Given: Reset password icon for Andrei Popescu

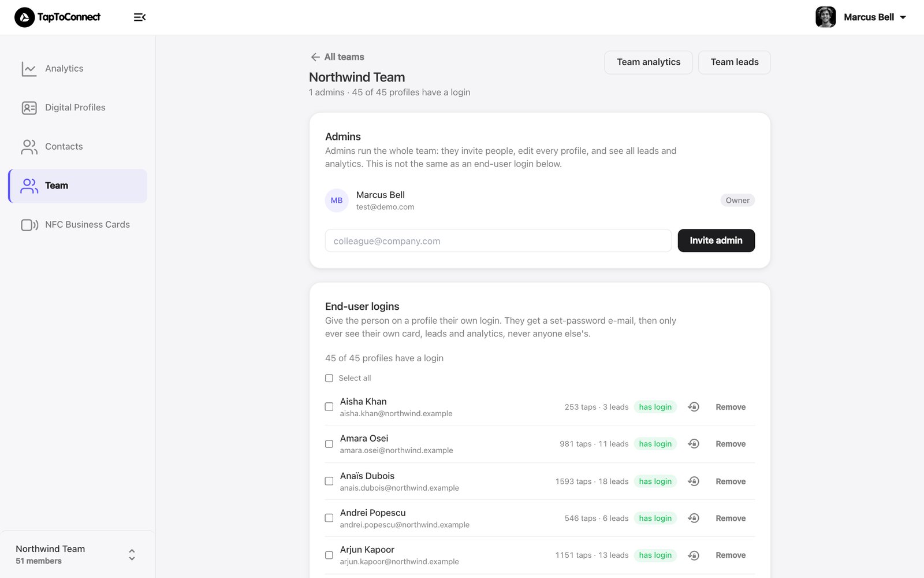Looking at the screenshot, I should (x=694, y=518).
